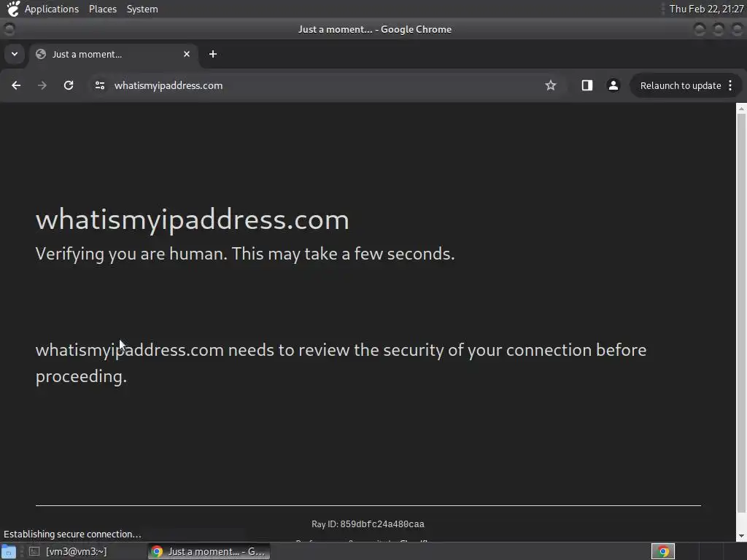This screenshot has width=747, height=560.
Task: Click the Chrome icon in the workspace switcher
Action: click(662, 551)
